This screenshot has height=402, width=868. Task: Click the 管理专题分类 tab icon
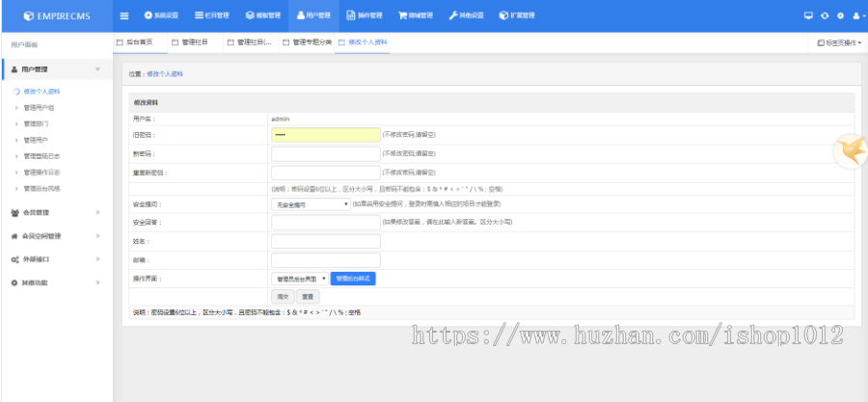pos(286,42)
